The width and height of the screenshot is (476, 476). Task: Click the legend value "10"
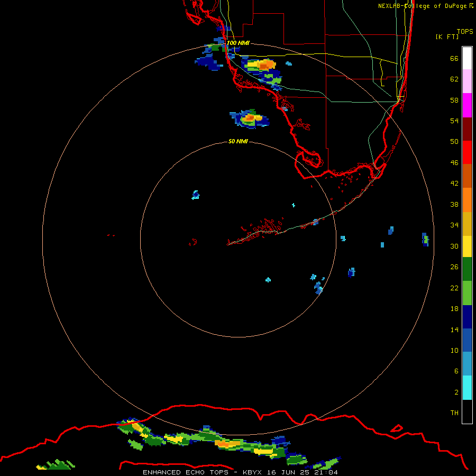(454, 350)
